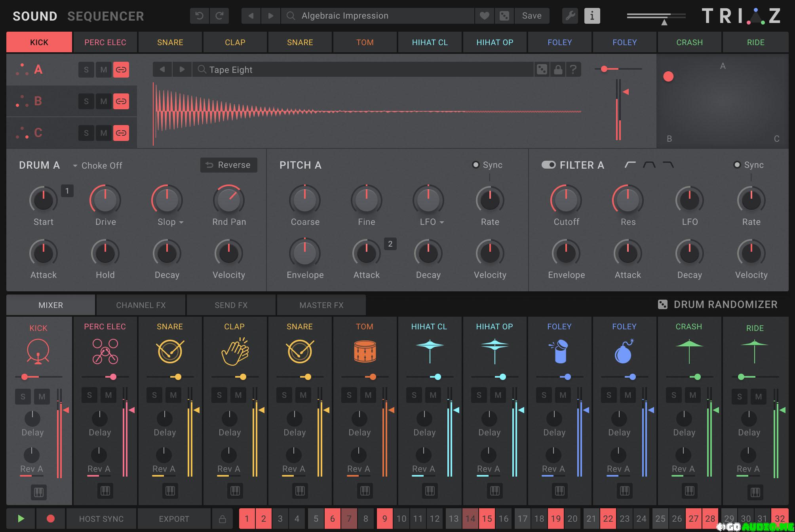This screenshot has width=795, height=532.
Task: Open the Choke Off dropdown
Action: tap(97, 165)
